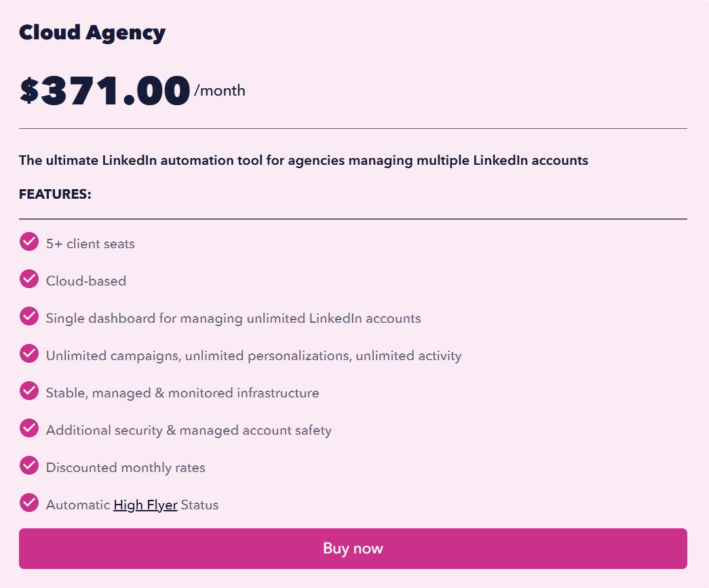The image size is (709, 588).
Task: Click the 'Cloud Agency' plan title
Action: pos(92,31)
